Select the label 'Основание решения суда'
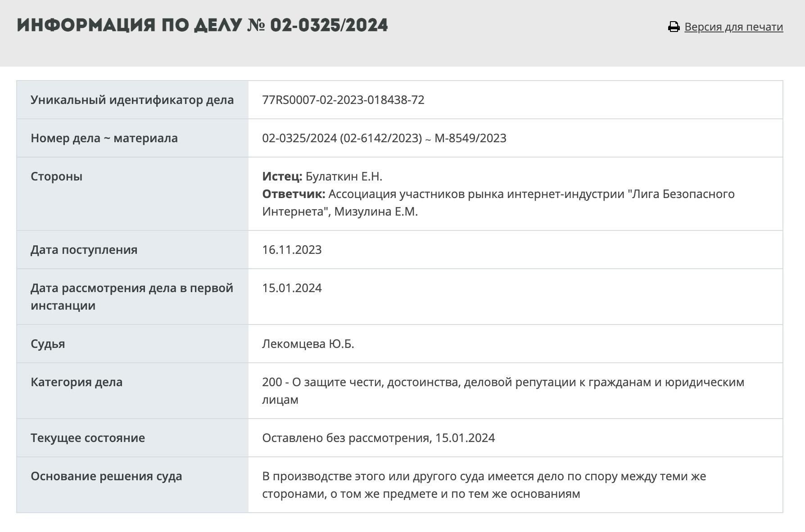 106,476
